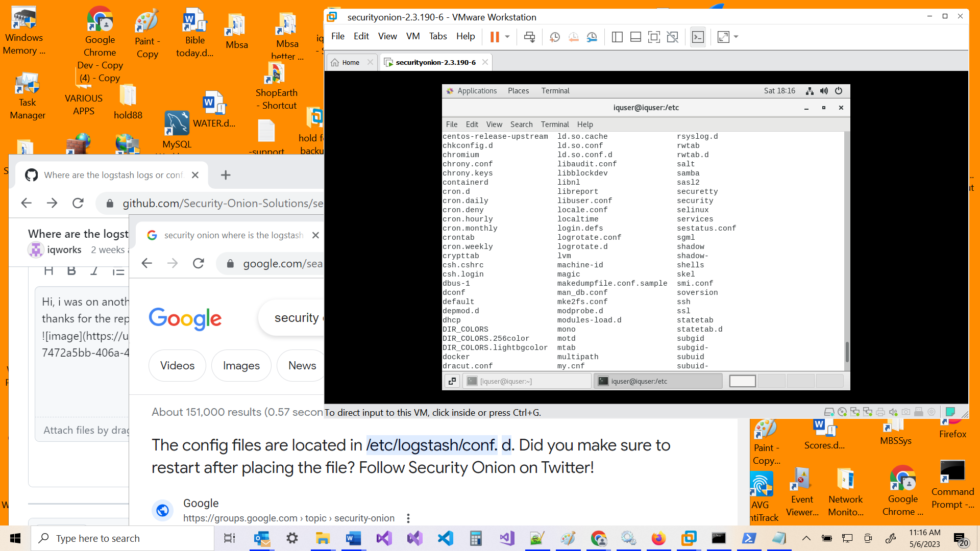Open Command Prompt desktop shortcut
This screenshot has width=980, height=551.
(952, 485)
